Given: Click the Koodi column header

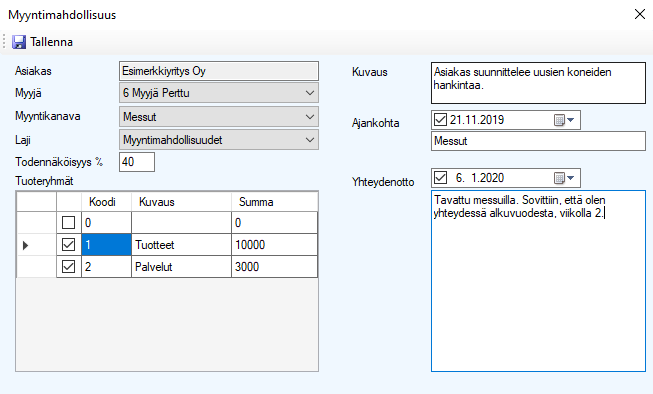Looking at the screenshot, I should (107, 202).
